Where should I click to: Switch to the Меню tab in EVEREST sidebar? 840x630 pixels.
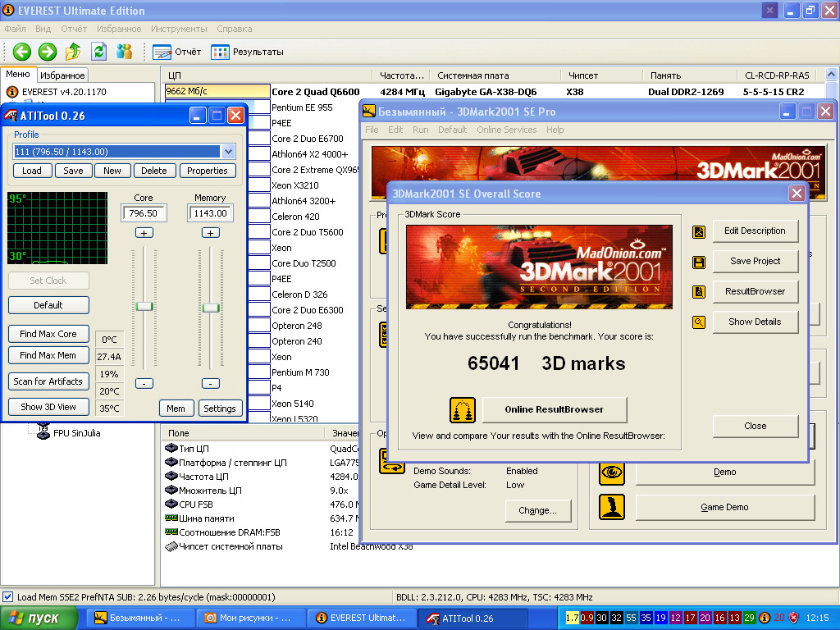coord(18,75)
